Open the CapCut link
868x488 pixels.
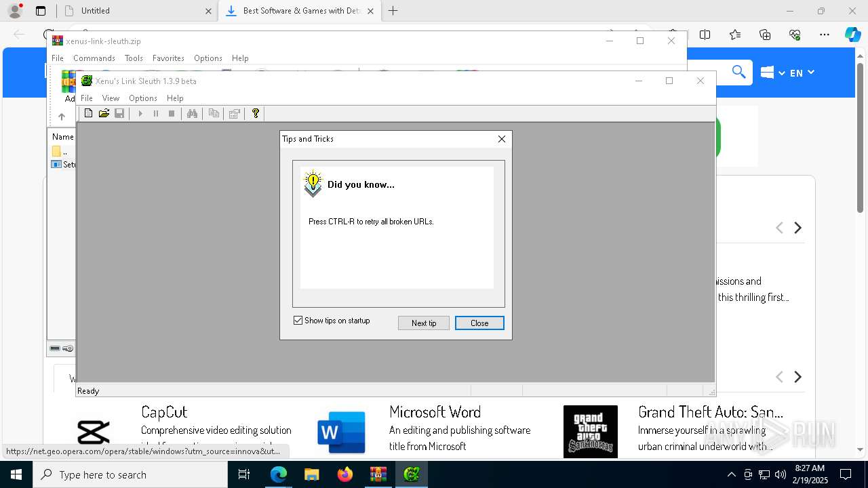(x=164, y=412)
